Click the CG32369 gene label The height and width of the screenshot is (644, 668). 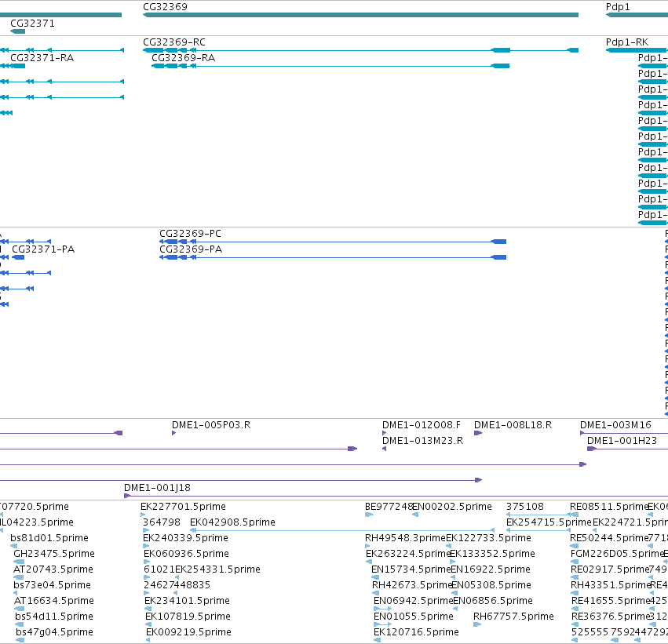click(x=165, y=7)
